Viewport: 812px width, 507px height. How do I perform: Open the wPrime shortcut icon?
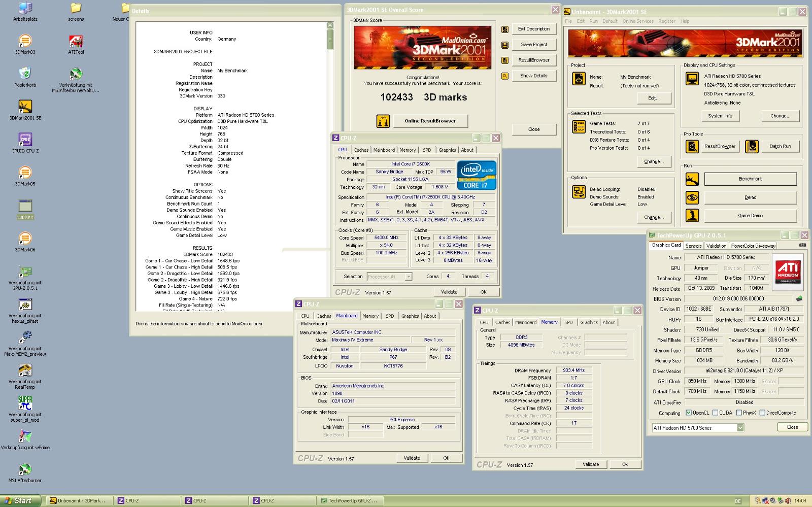[25, 437]
